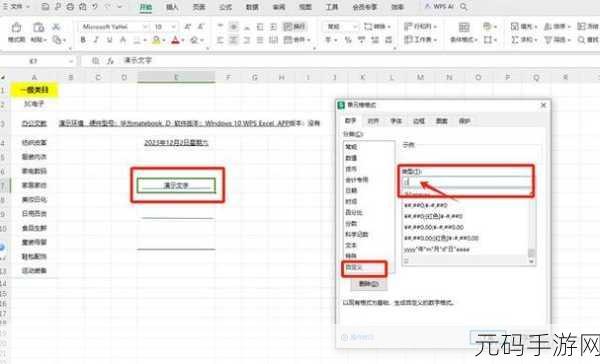Click the Increase Indent icon
Image resolution: width=600 pixels, height=364 pixels.
pyautogui.click(x=274, y=26)
